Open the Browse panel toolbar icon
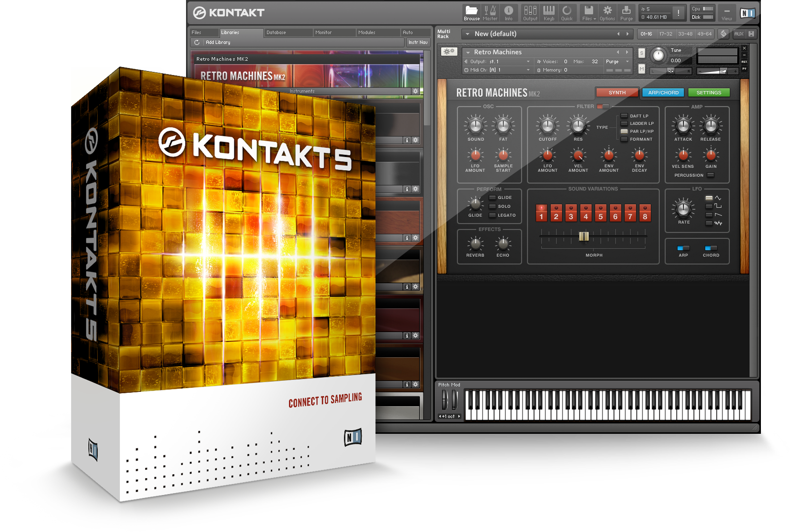The width and height of the screenshot is (791, 532). click(471, 13)
